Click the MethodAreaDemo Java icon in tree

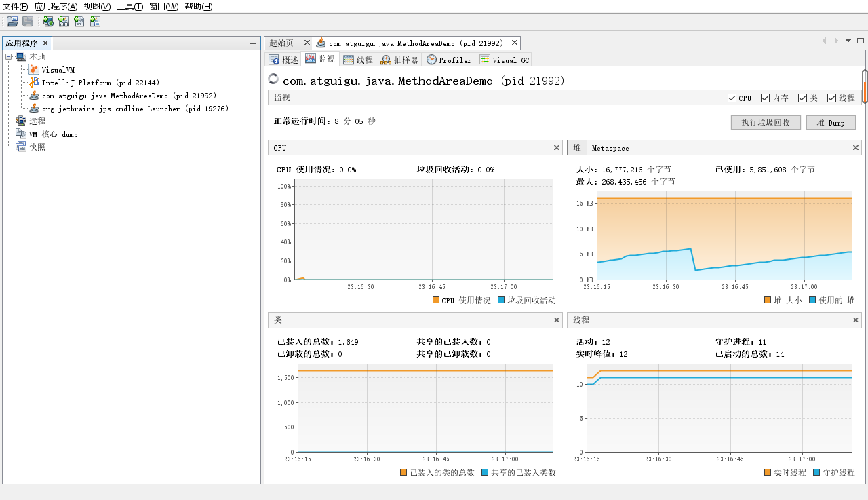[x=34, y=95]
